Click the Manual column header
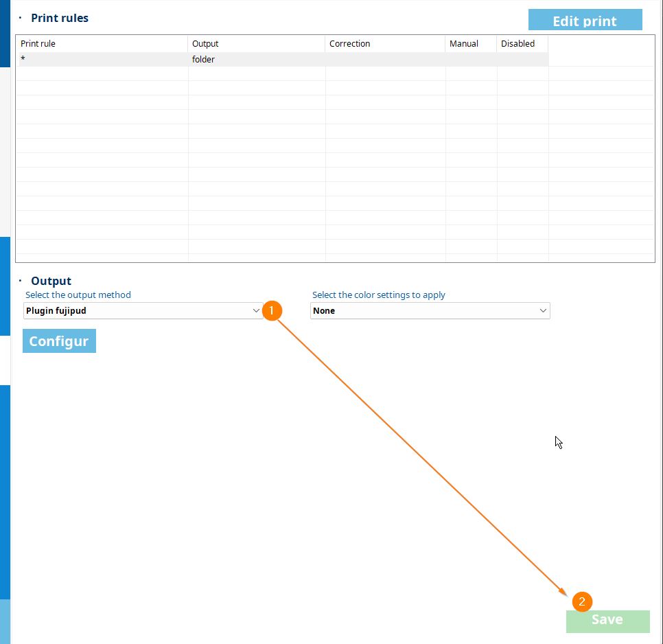663x644 pixels. coord(471,44)
